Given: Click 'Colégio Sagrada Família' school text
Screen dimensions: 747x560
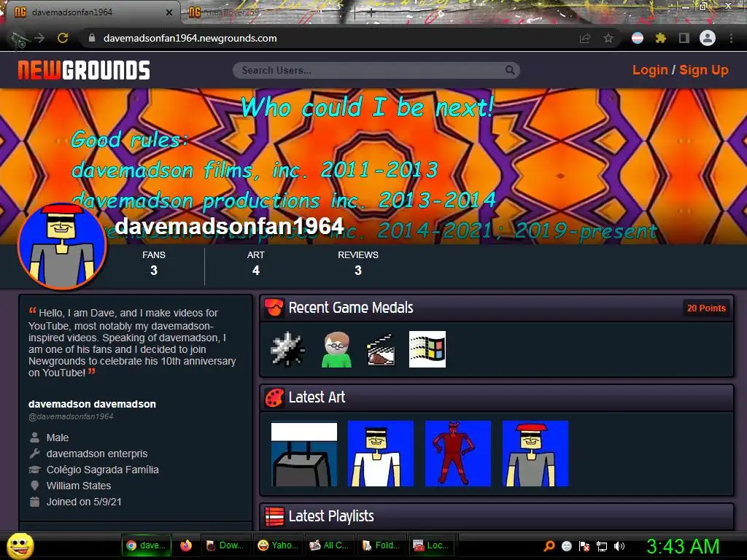Looking at the screenshot, I should point(102,470).
